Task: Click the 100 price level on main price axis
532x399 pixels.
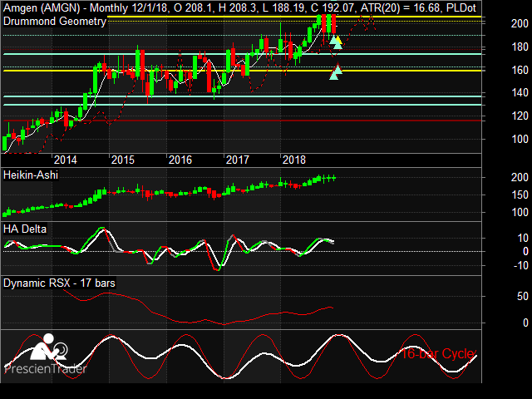Action: (x=520, y=139)
